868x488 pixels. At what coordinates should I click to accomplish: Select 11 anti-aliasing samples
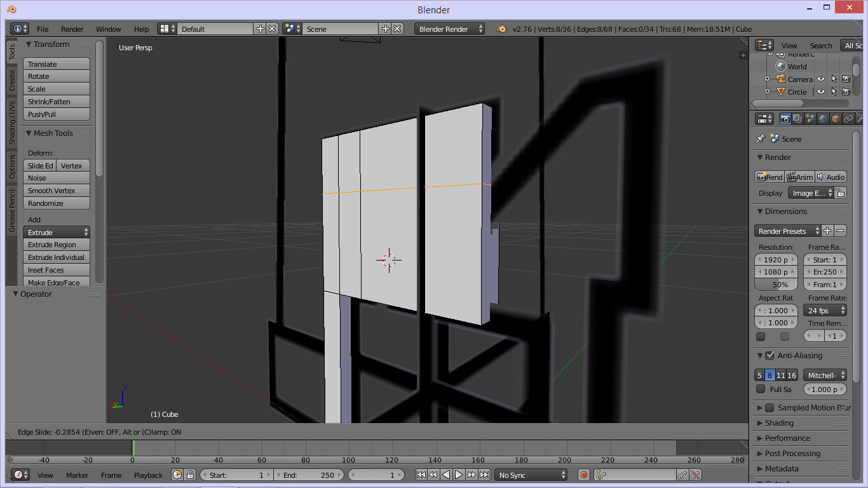pyautogui.click(x=781, y=375)
